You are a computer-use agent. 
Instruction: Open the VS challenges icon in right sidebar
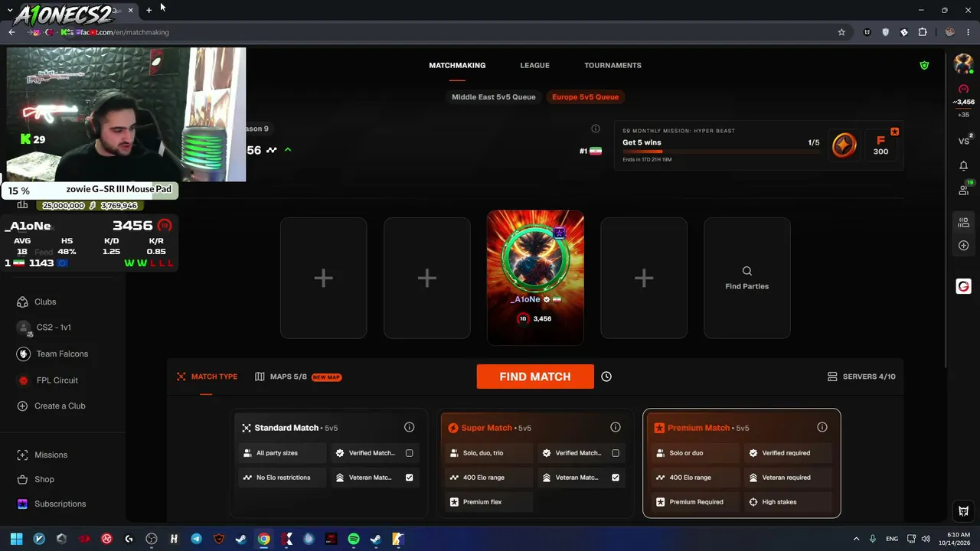click(963, 141)
